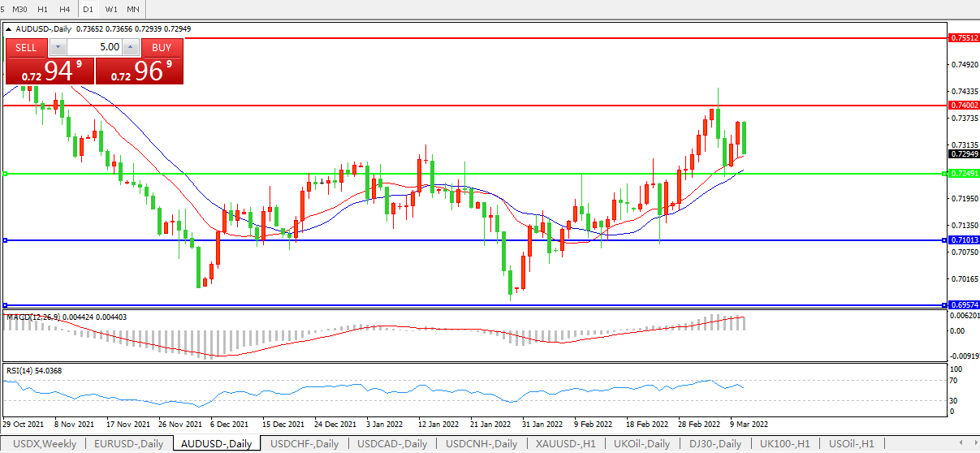Select the green 0.72491 price line label

pos(964,174)
